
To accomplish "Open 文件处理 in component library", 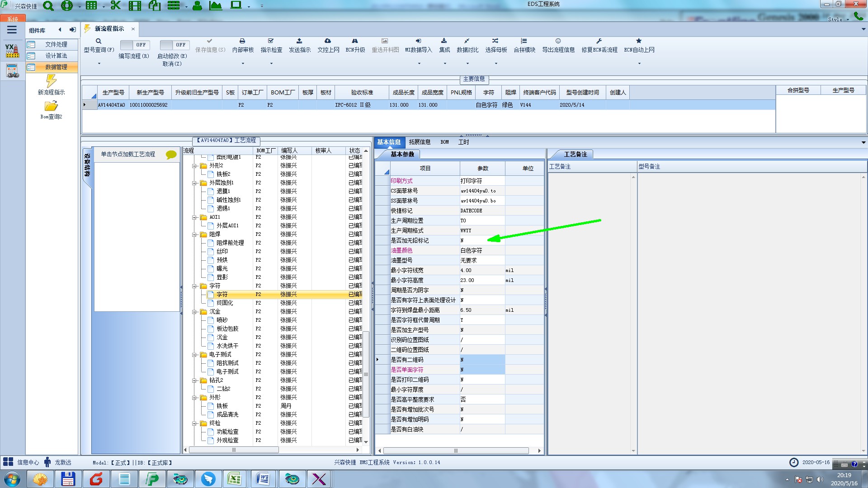I will tap(52, 44).
